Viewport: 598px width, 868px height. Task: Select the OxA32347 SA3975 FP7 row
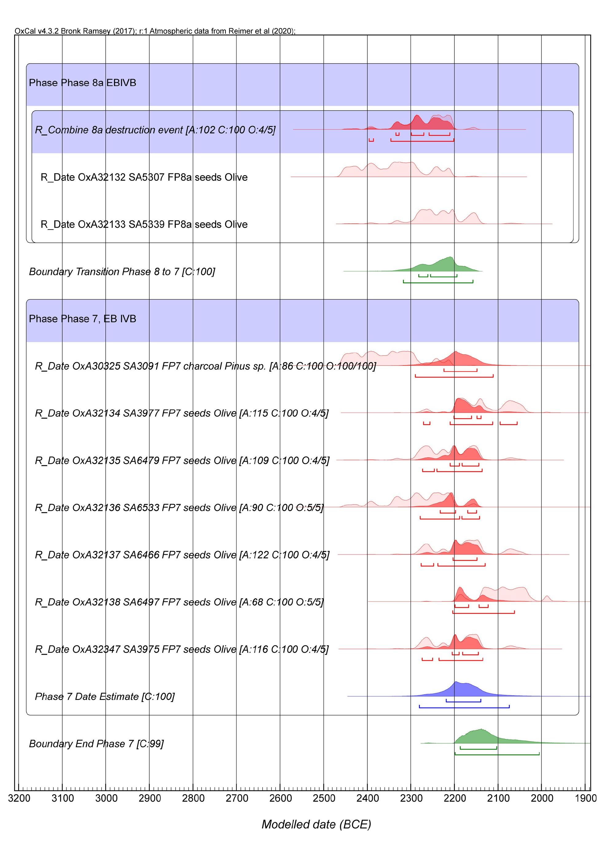[x=182, y=649]
